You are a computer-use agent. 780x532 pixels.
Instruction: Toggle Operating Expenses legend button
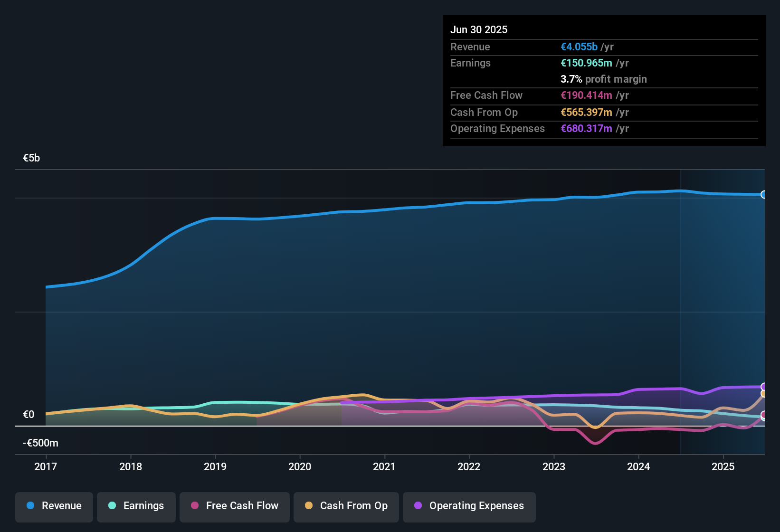tap(469, 506)
